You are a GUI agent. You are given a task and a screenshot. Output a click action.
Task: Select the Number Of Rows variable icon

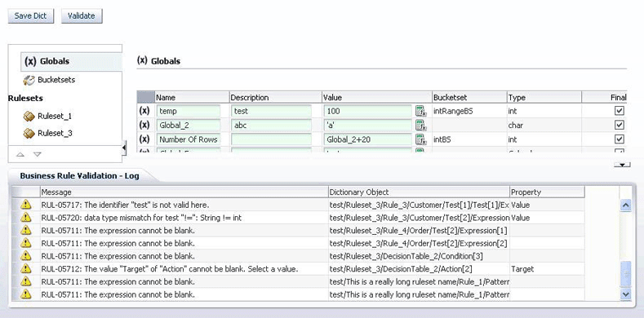click(144, 139)
